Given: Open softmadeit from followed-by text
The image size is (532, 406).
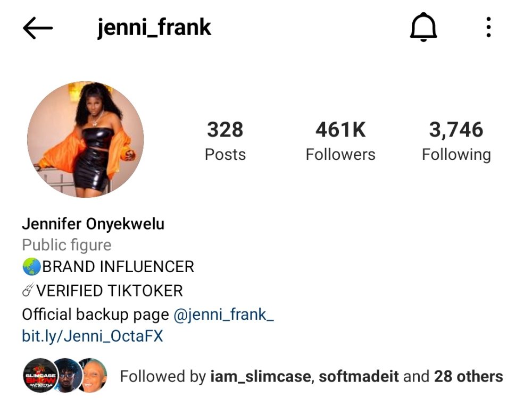Looking at the screenshot, I should (359, 377).
